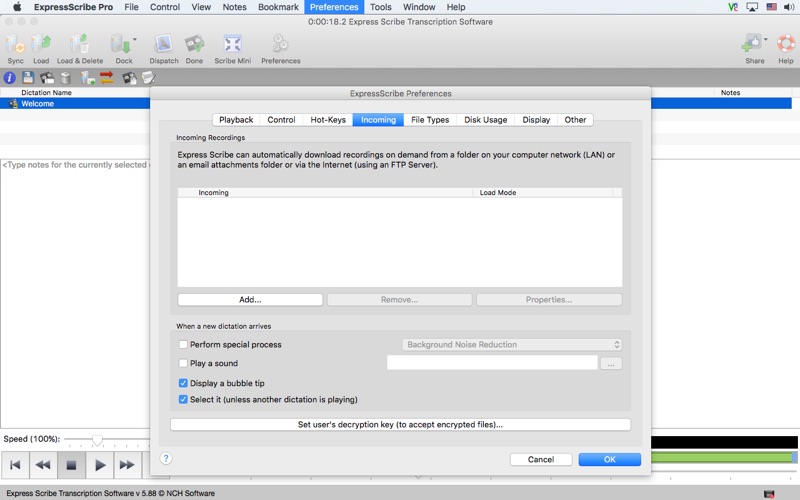Uncheck Display a bubble tip

[x=183, y=383]
